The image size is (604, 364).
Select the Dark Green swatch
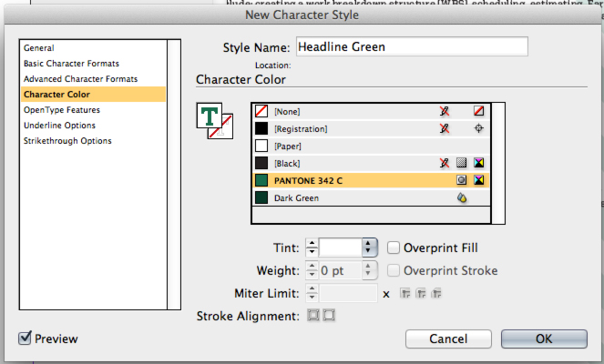(x=371, y=197)
